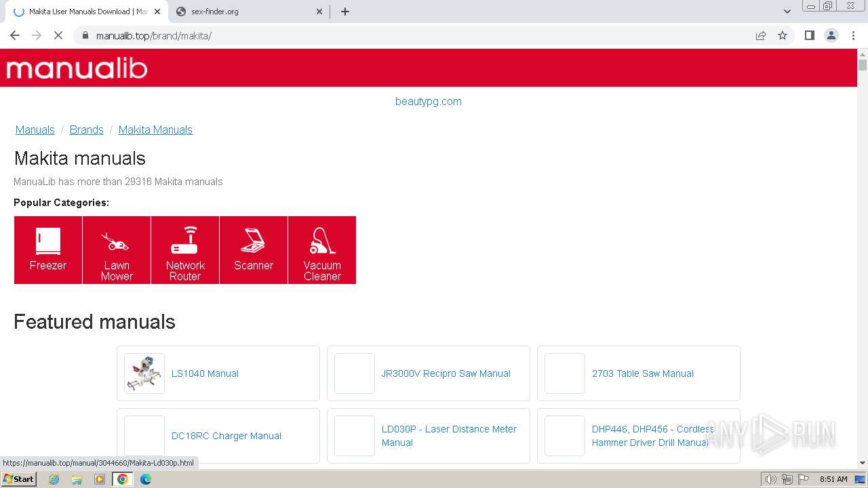Switch to the sex-finder.org tab
Viewport: 868px width, 488px height.
tap(248, 12)
